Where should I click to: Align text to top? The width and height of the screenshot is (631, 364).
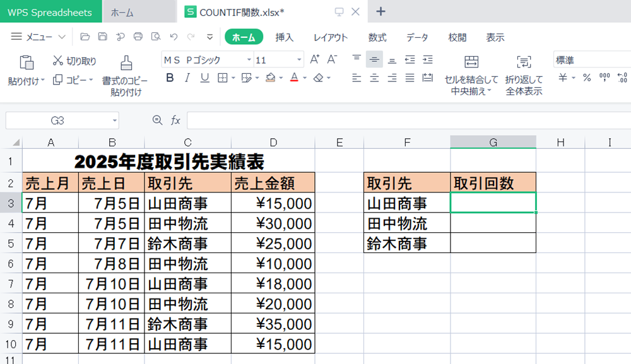pyautogui.click(x=357, y=59)
